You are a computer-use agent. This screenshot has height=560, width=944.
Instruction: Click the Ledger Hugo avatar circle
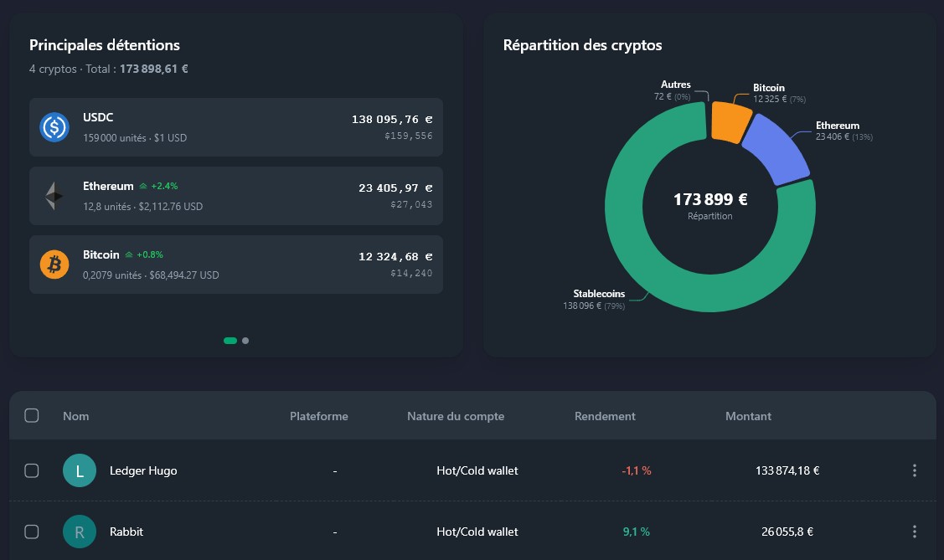80,470
